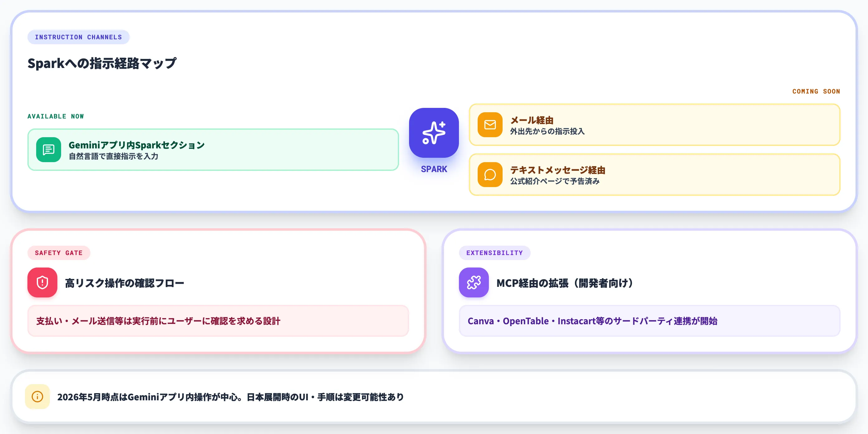Viewport: 868px width, 434px height.
Task: Select the INSTRUCTION CHANNELS badge
Action: 78,37
